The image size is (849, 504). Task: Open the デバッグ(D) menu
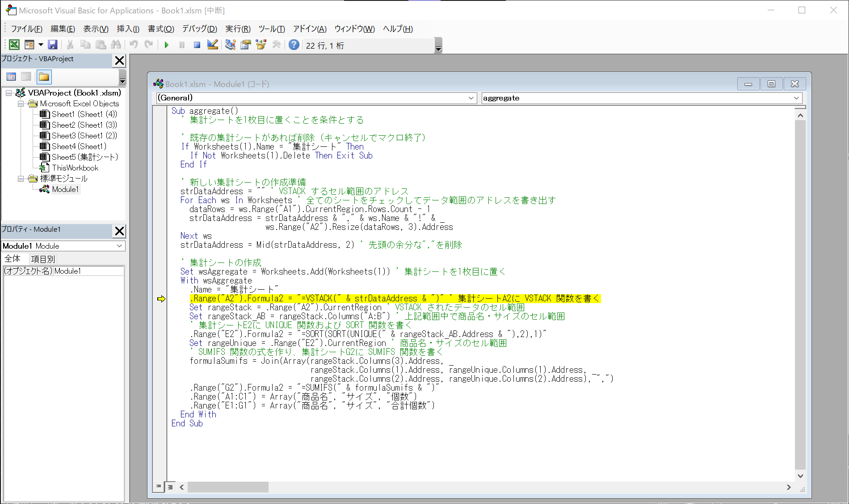[199, 29]
